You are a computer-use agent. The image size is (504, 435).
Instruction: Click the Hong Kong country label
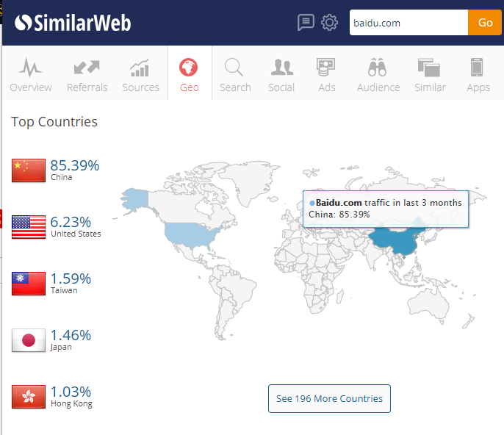pyautogui.click(x=71, y=404)
